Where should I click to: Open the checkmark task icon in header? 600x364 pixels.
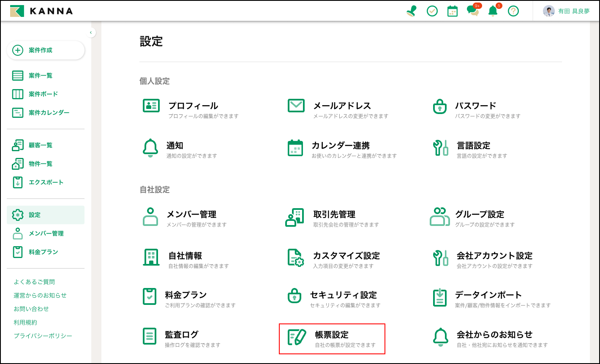[432, 11]
